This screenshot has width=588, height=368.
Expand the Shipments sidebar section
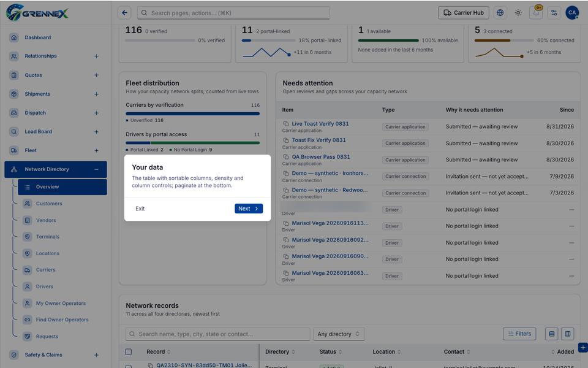click(x=96, y=94)
